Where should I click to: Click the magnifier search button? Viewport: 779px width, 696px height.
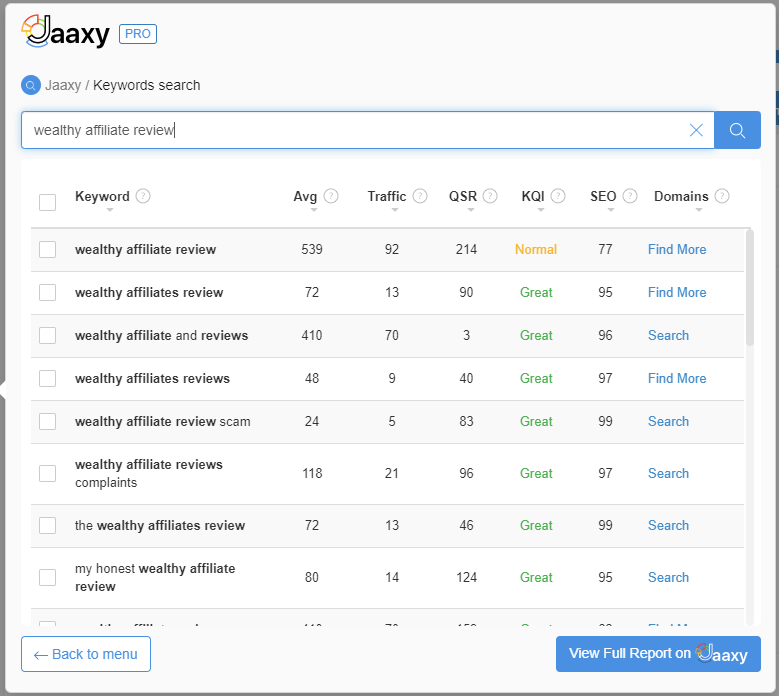tap(737, 130)
